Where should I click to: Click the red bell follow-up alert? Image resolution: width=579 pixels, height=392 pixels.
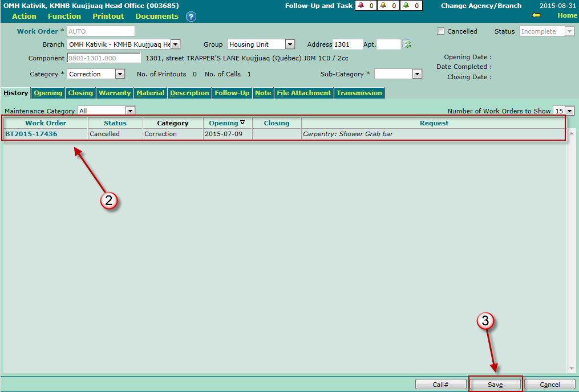(x=361, y=6)
